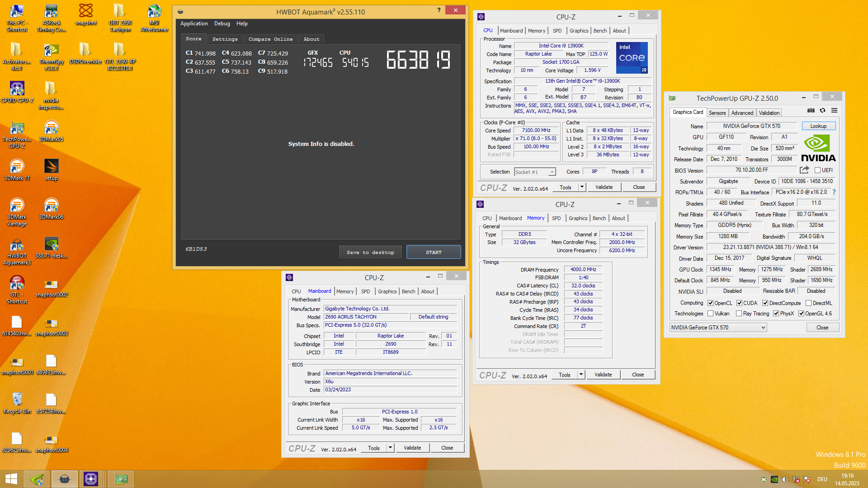This screenshot has width=868, height=488.
Task: Toggle OpenCL checkbox in GPU-Z
Action: click(x=710, y=303)
